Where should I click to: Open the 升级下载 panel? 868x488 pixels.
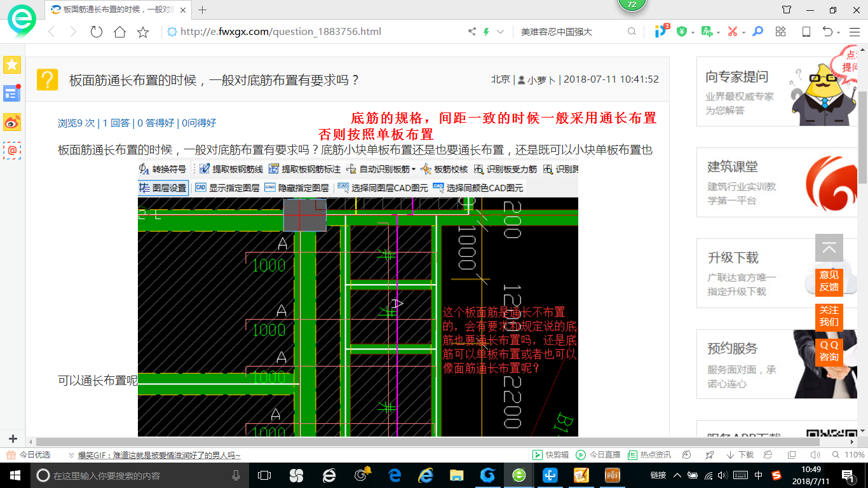(775, 273)
